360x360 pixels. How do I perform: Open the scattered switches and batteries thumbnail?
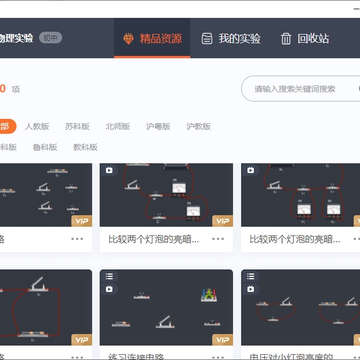click(46, 195)
